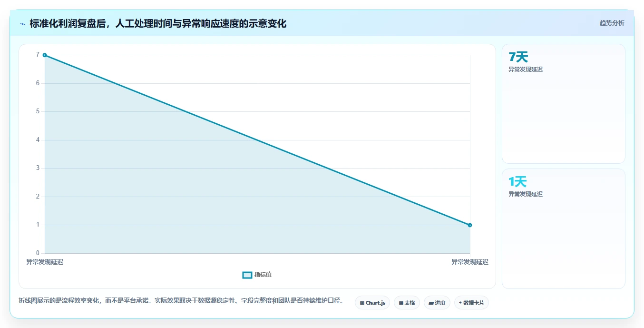
Task: Click the chart title text 标准化利润复盘后
Action: pos(68,24)
